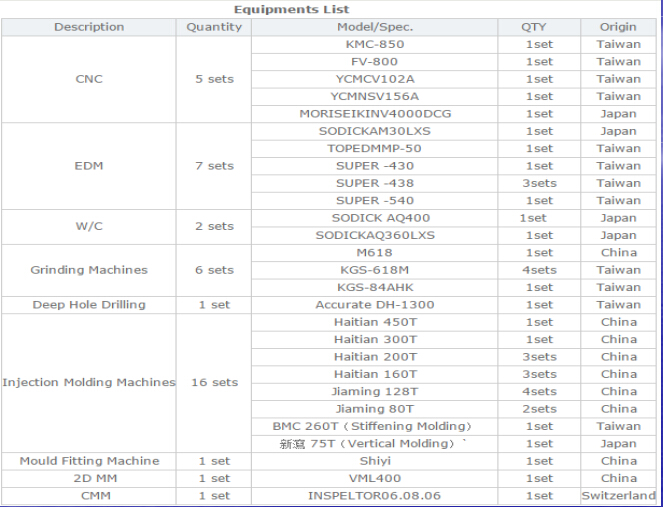Click the SUPER -438 model cell
The width and height of the screenshot is (663, 507).
[375, 183]
